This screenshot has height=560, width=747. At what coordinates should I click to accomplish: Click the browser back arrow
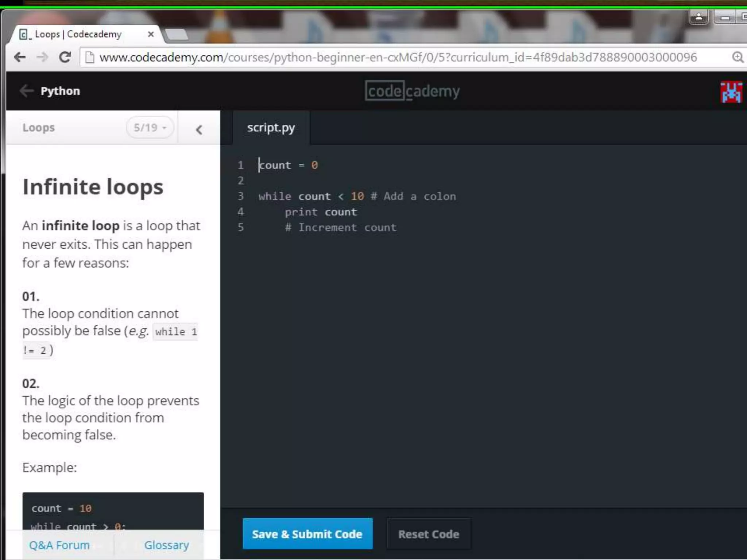[20, 57]
